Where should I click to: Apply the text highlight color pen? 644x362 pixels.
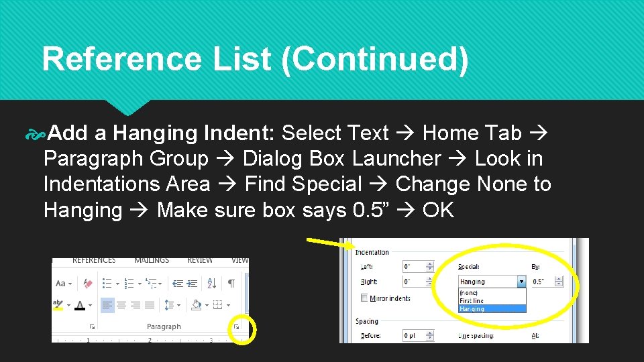(58, 305)
